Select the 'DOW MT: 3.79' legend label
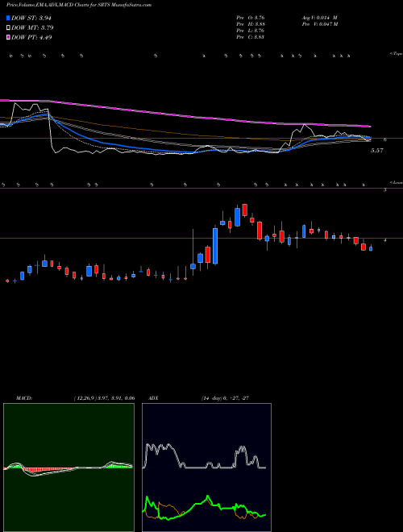Image resolution: width=403 pixels, height=532 pixels. [32, 27]
